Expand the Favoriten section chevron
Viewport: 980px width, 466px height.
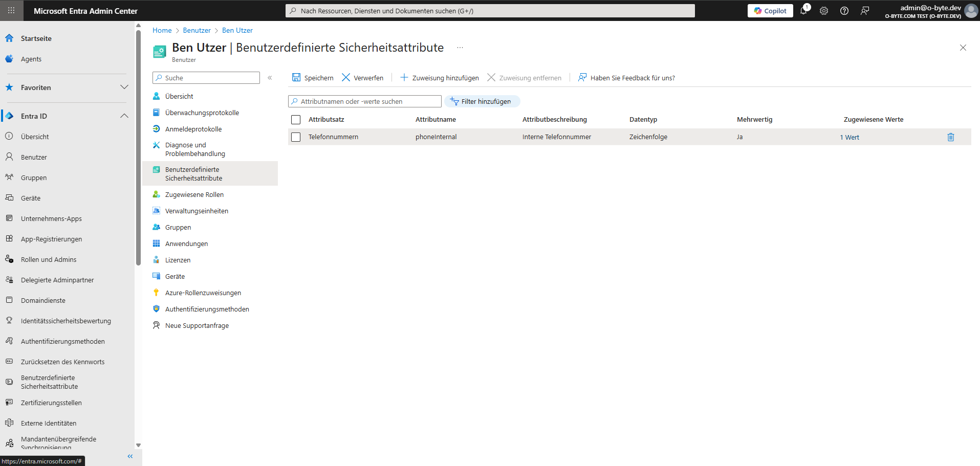coord(124,87)
